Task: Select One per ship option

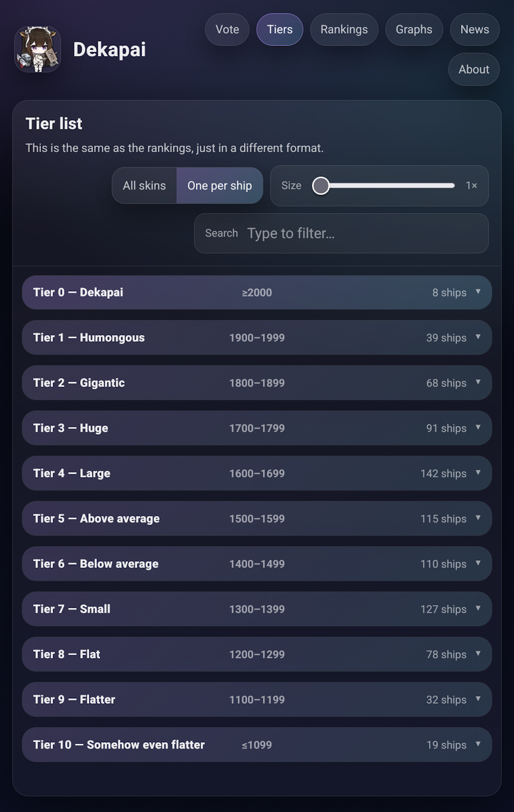Action: tap(220, 186)
